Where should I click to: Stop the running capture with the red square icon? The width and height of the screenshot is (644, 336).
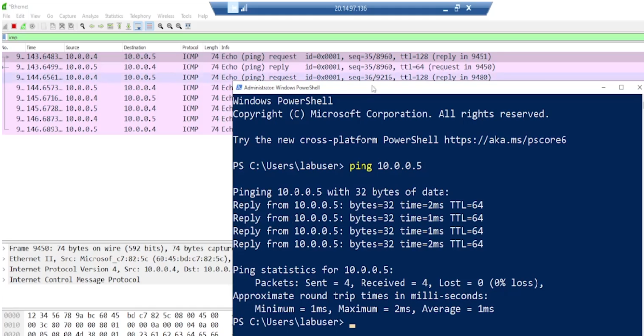coord(13,26)
